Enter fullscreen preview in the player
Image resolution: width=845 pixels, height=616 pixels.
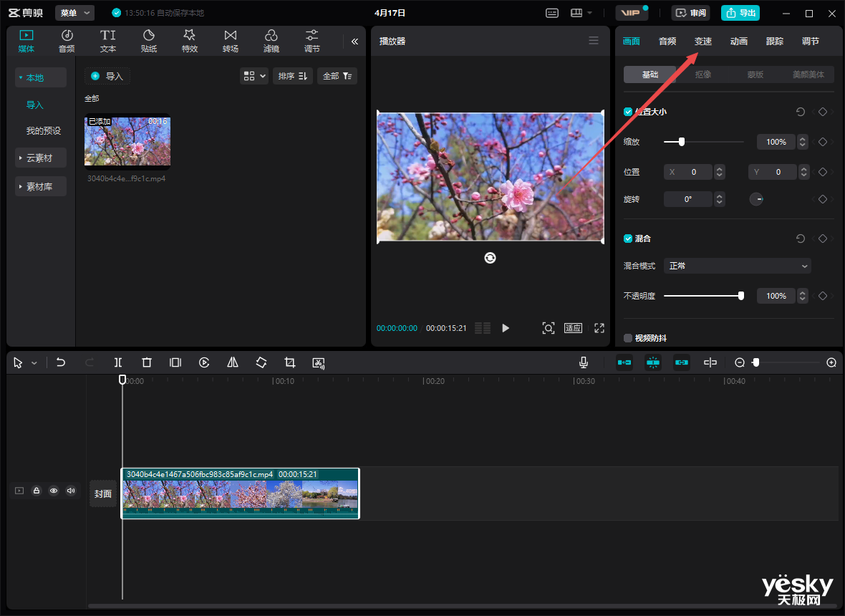[x=599, y=328]
